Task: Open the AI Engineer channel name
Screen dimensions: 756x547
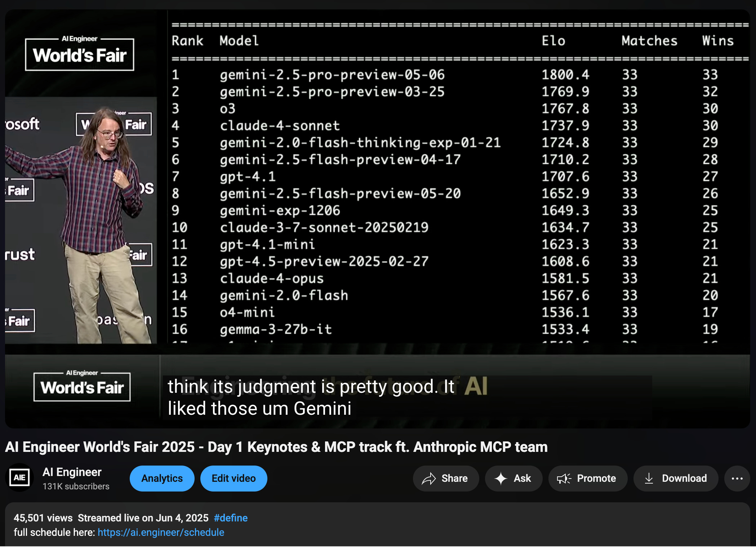Action: click(x=72, y=472)
